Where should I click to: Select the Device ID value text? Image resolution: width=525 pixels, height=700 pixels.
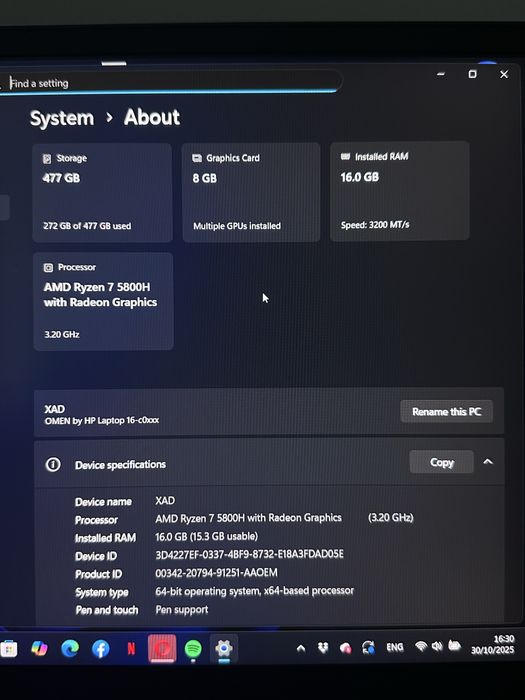click(x=250, y=554)
